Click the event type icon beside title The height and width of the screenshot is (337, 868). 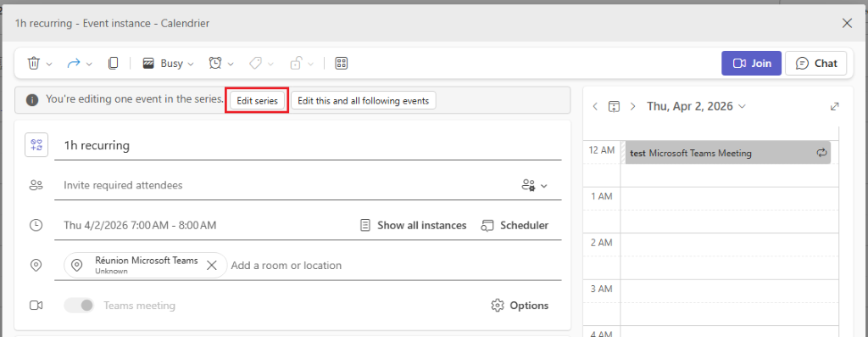36,145
